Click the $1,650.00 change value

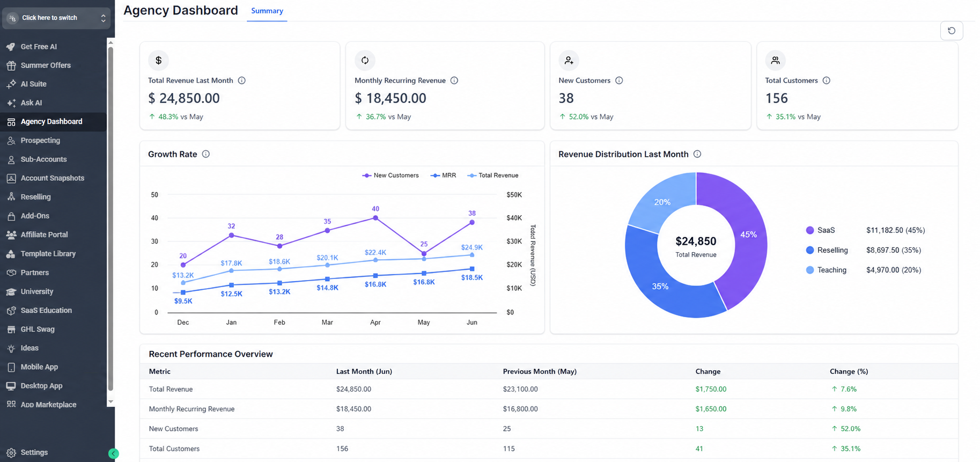711,409
